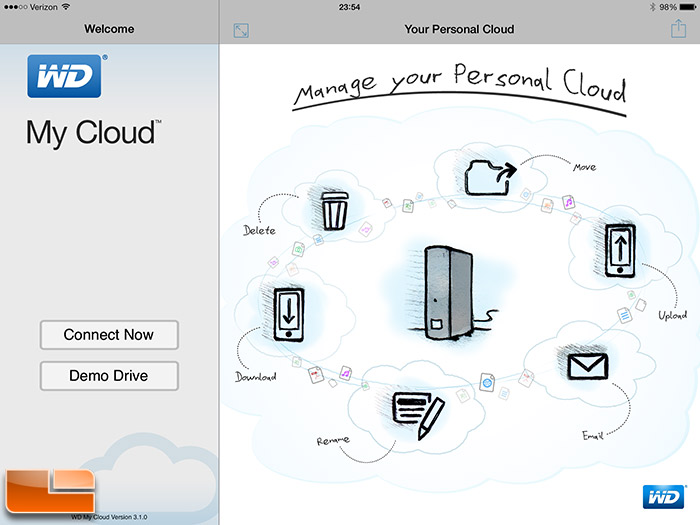Open the Demo Drive
This screenshot has width=700, height=525.
(109, 375)
